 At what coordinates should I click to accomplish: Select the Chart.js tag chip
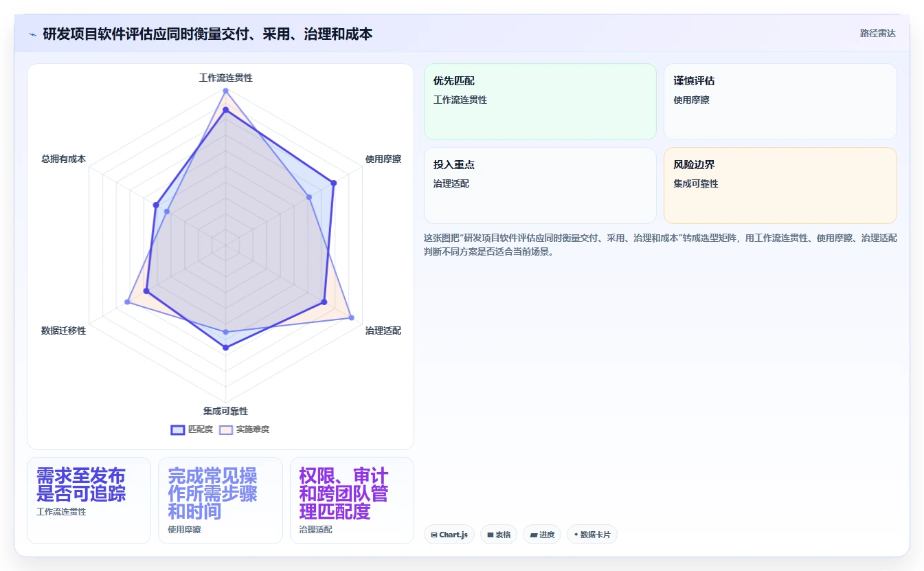[x=449, y=535]
